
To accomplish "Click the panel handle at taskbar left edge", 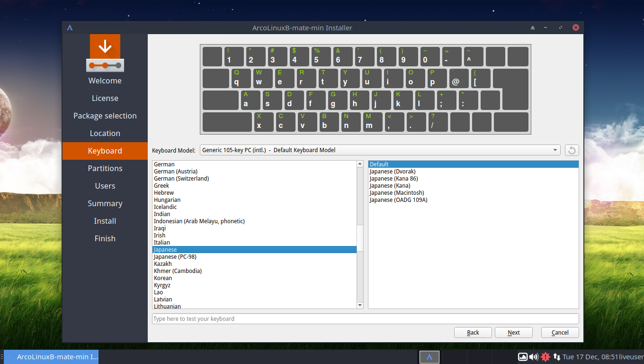I will [x=1, y=357].
